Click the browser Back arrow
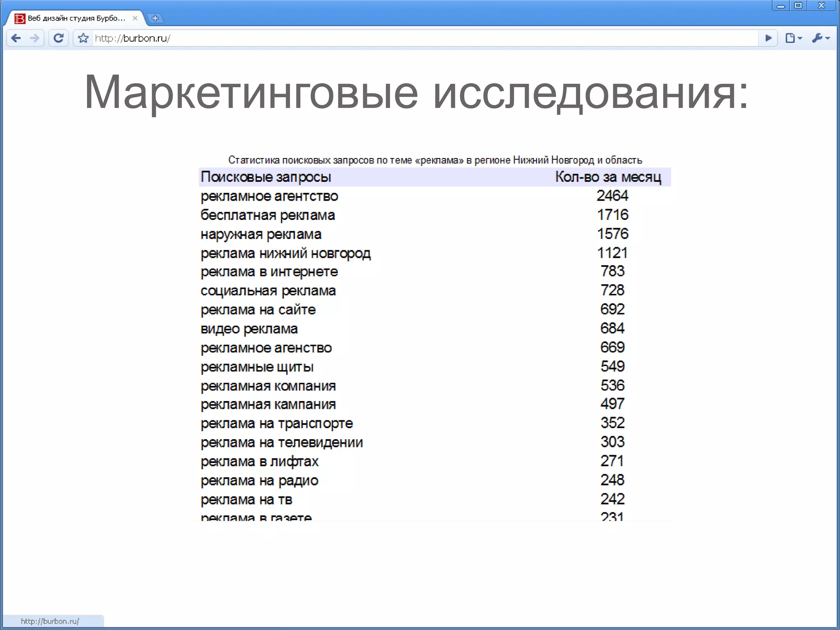The width and height of the screenshot is (840, 630). 16,38
